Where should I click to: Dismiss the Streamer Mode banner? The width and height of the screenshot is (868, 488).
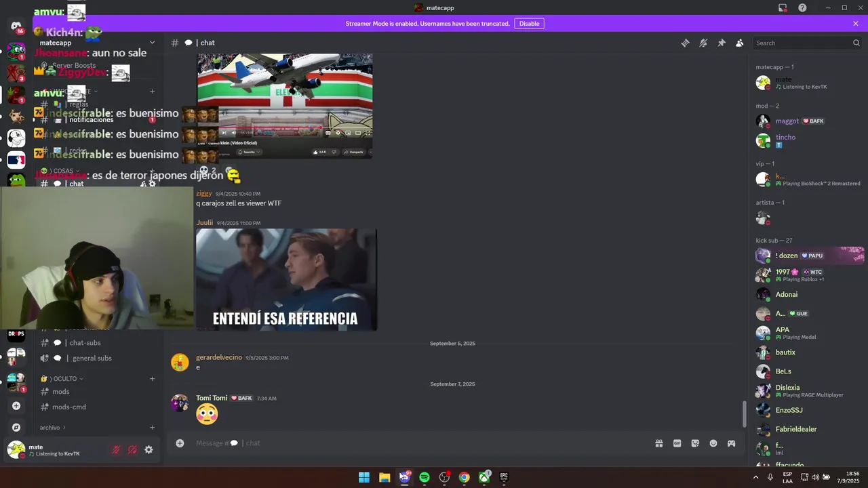point(856,24)
